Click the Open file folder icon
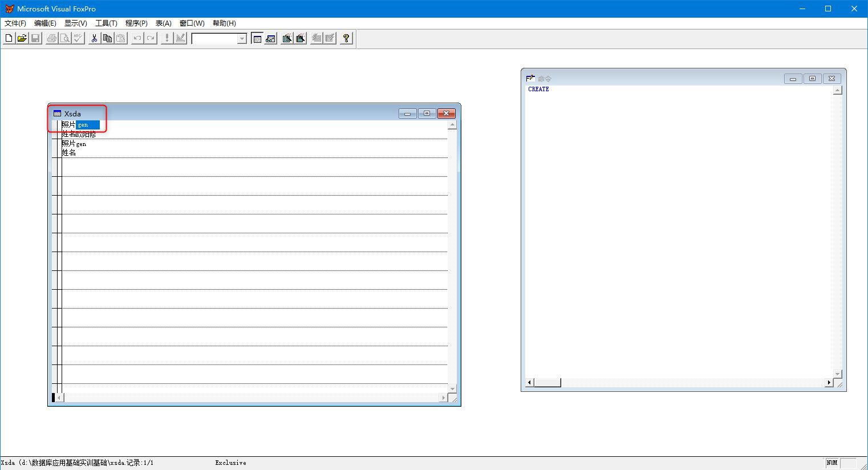868x470 pixels. (22, 38)
